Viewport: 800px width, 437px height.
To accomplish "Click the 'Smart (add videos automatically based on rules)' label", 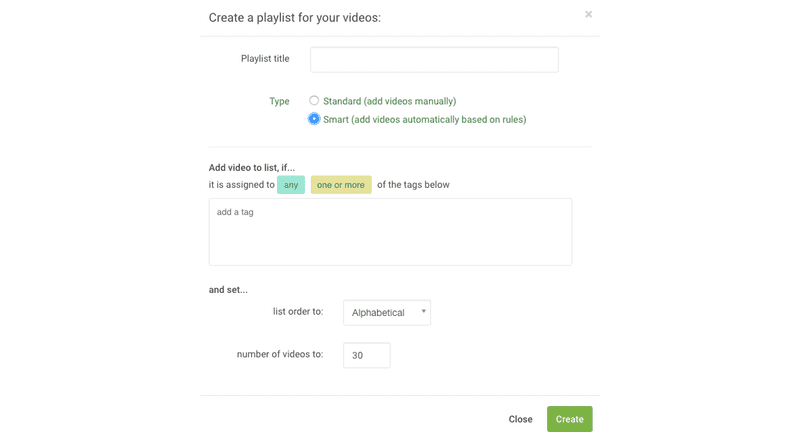I will (x=424, y=119).
